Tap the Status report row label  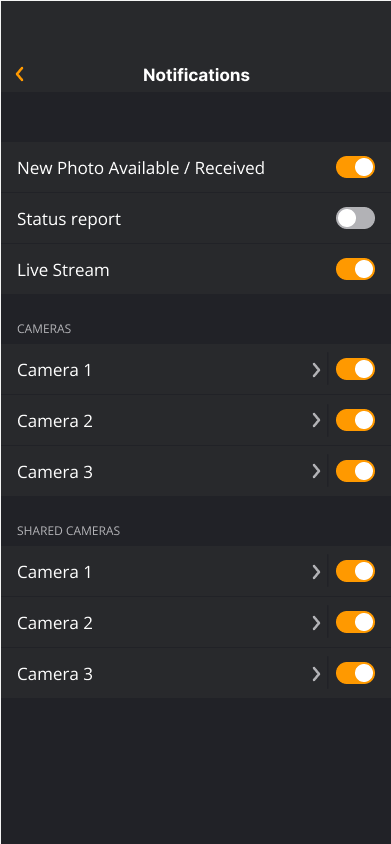coord(69,220)
